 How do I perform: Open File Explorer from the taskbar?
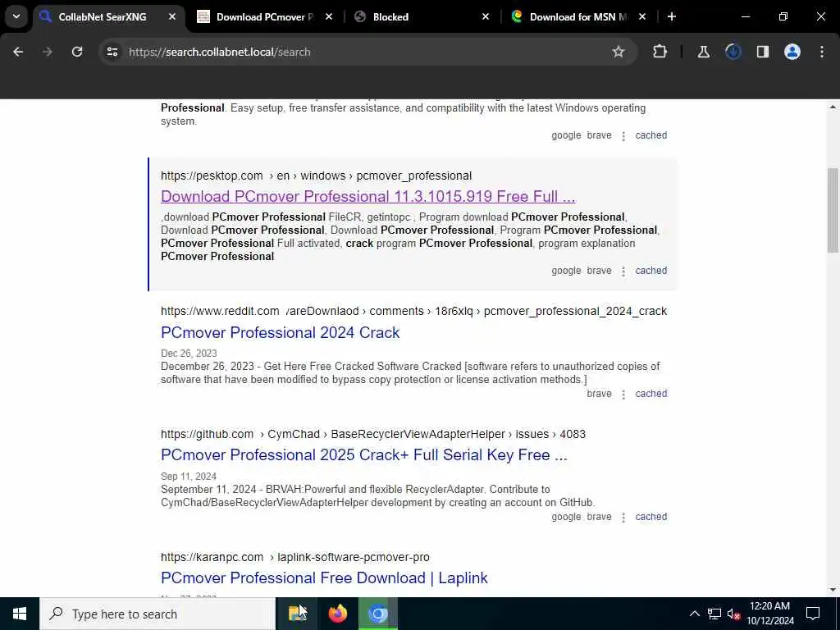[x=297, y=614]
